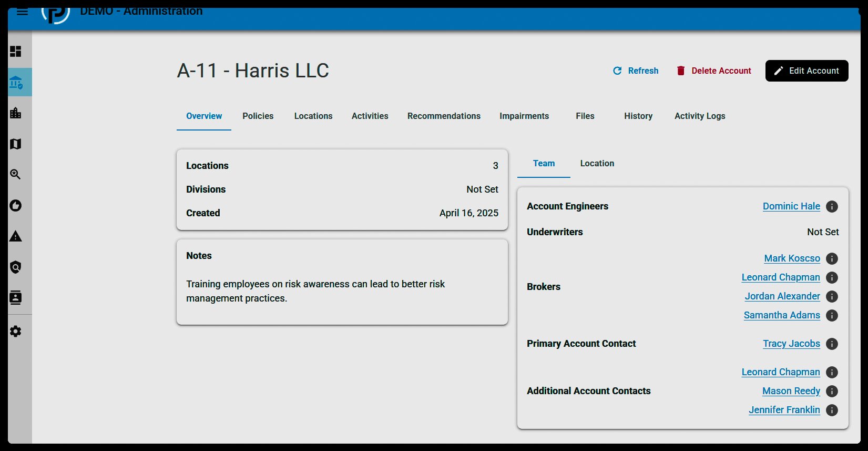Open Mark Koscso broker link
This screenshot has width=868, height=451.
click(792, 258)
